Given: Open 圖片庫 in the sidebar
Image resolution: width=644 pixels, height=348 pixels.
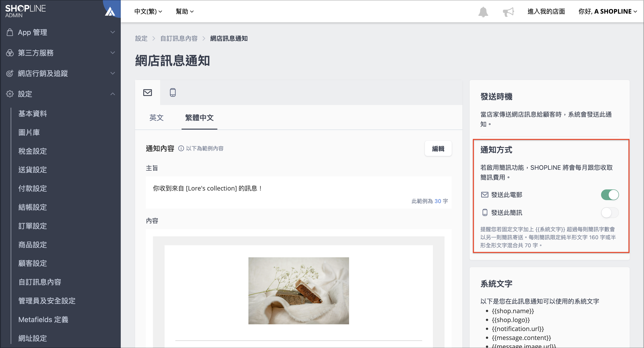Looking at the screenshot, I should (x=29, y=132).
